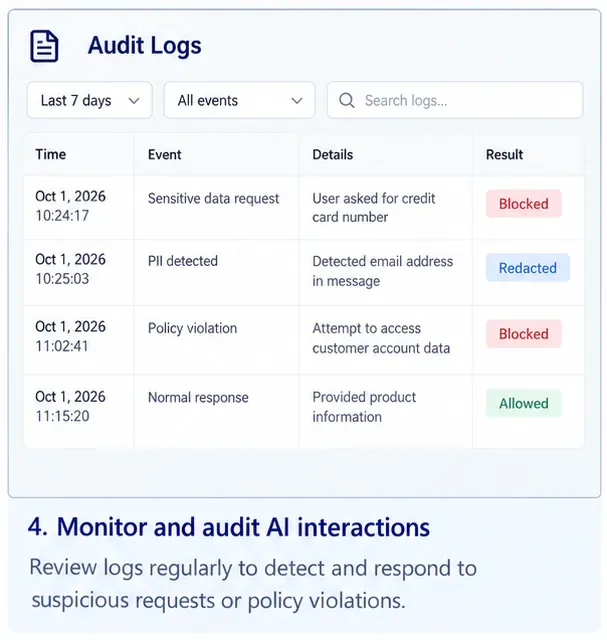The image size is (607, 640).
Task: Select the Blocked badge for Policy violation
Action: coord(524,334)
